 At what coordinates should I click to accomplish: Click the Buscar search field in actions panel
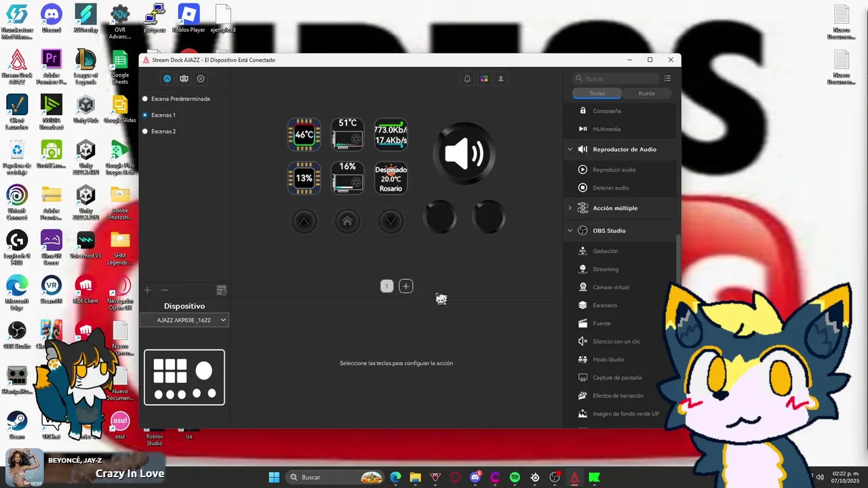click(616, 79)
